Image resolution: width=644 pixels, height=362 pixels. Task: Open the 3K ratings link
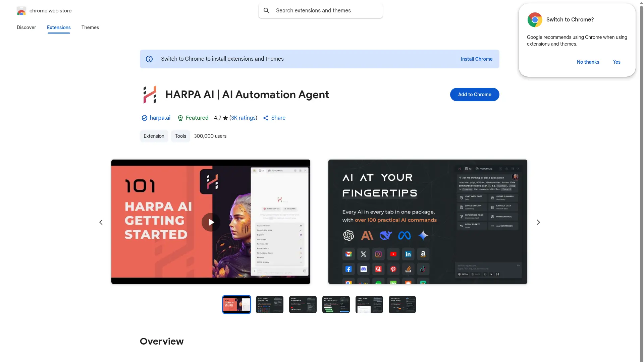pyautogui.click(x=243, y=118)
